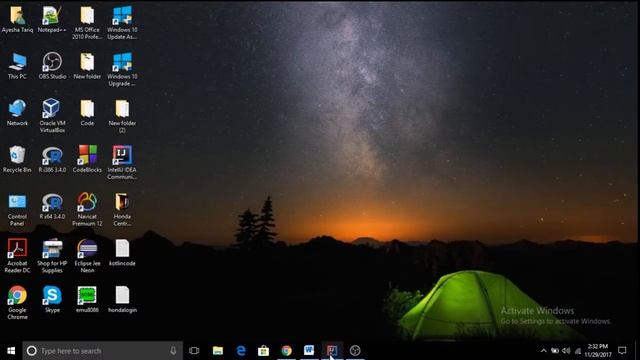Viewport: 640px width, 360px height.
Task: Select the Windows 10 Update Assistant icon
Action: (x=122, y=23)
